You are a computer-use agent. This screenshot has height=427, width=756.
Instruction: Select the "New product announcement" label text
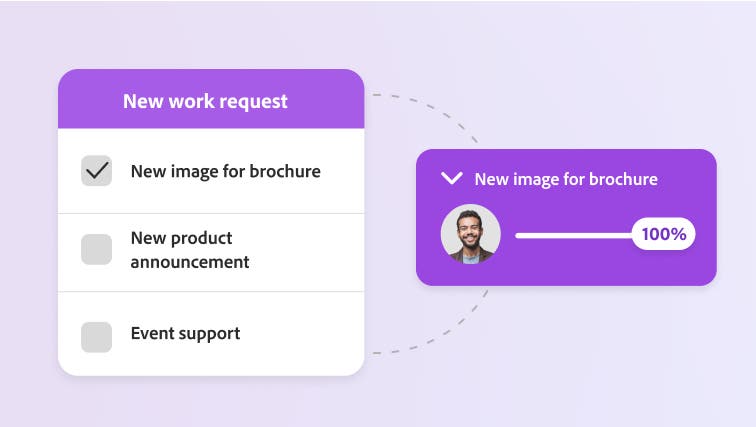point(189,250)
